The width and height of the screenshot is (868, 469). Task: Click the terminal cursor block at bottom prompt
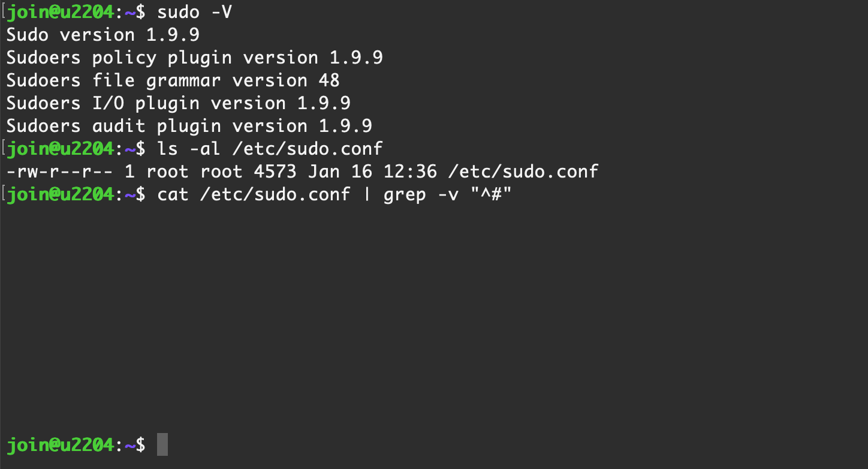click(x=162, y=444)
